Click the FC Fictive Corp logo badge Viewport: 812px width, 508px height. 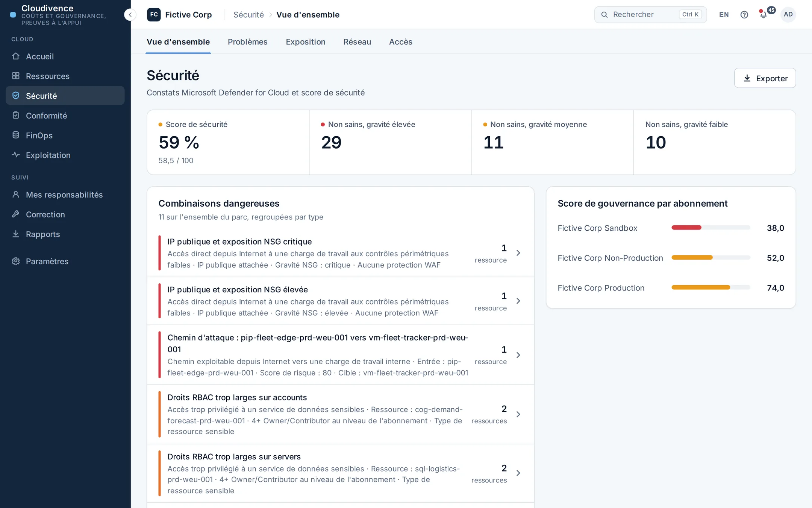pyautogui.click(x=154, y=15)
